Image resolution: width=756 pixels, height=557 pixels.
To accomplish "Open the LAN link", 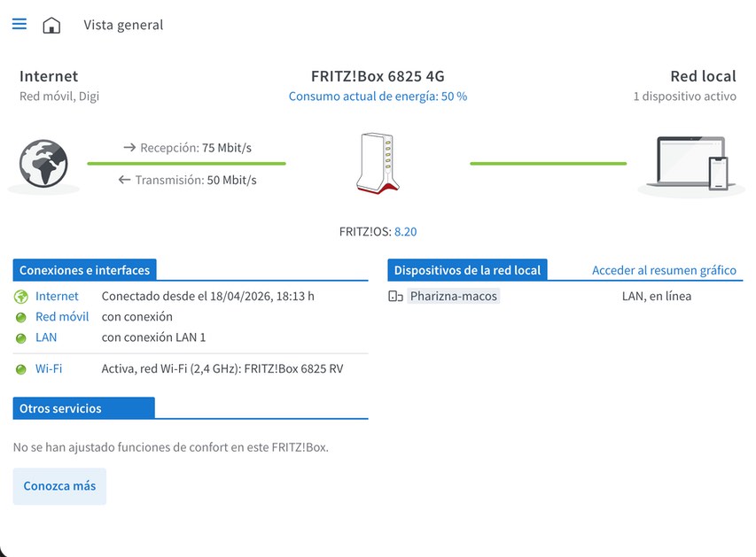I will click(46, 337).
